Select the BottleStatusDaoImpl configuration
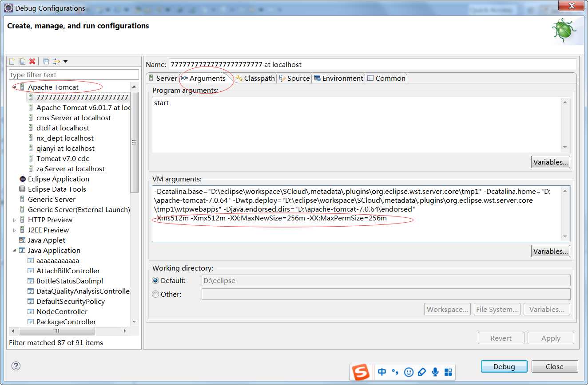The image size is (588, 385). click(65, 281)
